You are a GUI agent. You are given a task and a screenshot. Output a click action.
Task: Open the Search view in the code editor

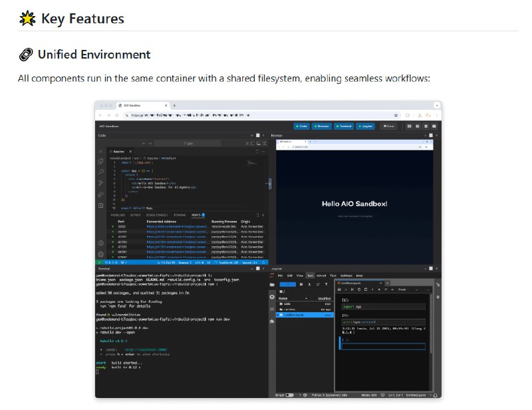point(100,170)
